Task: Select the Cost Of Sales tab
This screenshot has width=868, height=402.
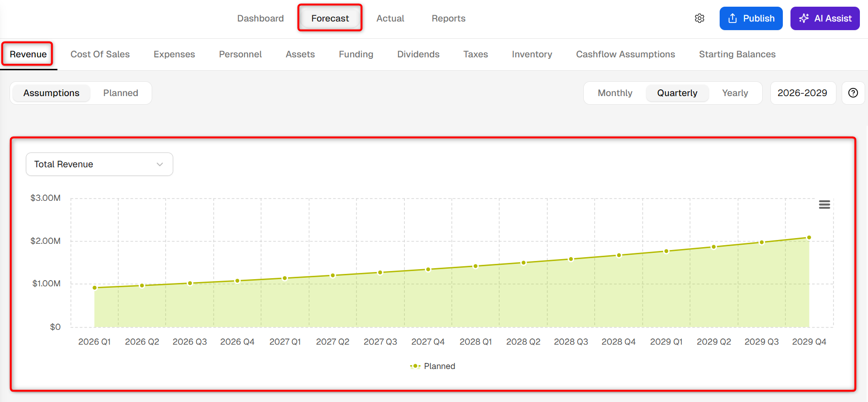Action: coord(100,54)
